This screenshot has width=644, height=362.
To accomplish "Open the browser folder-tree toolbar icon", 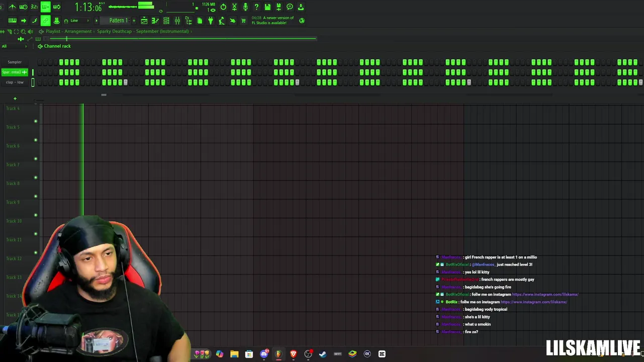I will coord(188,21).
